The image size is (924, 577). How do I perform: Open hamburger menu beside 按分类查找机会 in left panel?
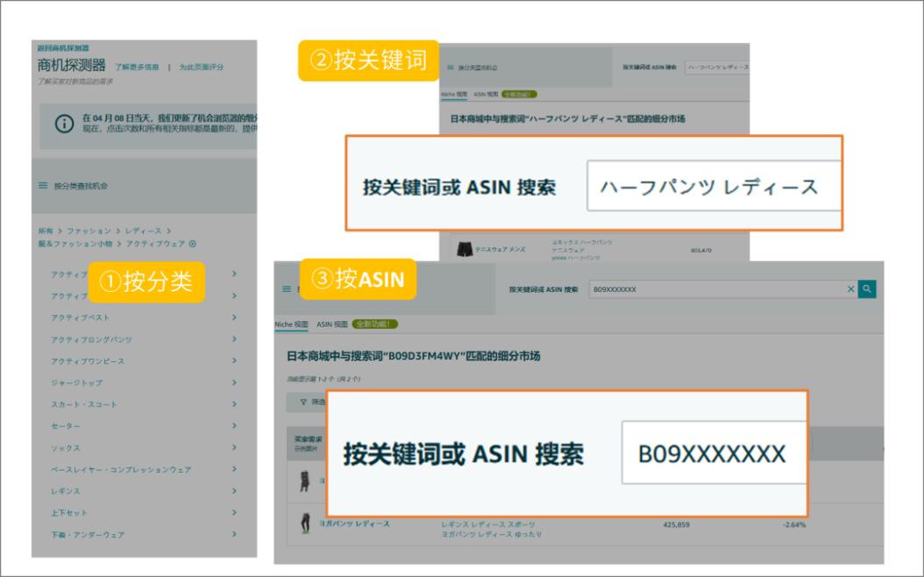42,186
